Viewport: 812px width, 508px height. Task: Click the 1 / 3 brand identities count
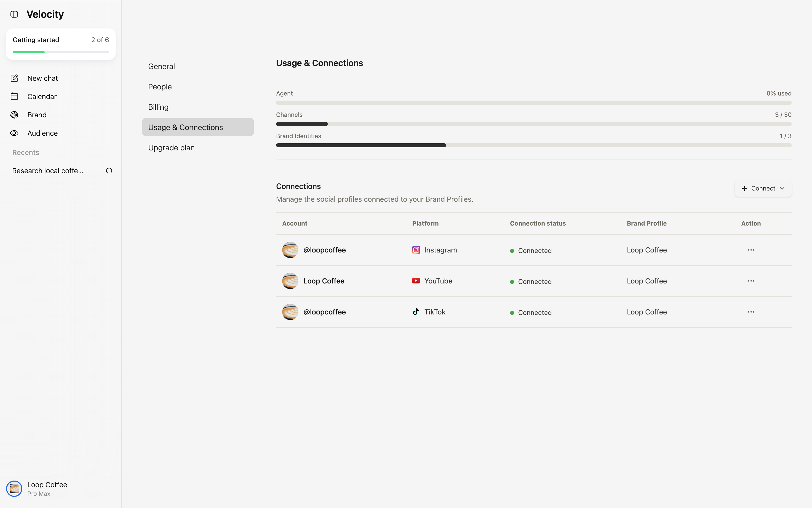(x=786, y=136)
